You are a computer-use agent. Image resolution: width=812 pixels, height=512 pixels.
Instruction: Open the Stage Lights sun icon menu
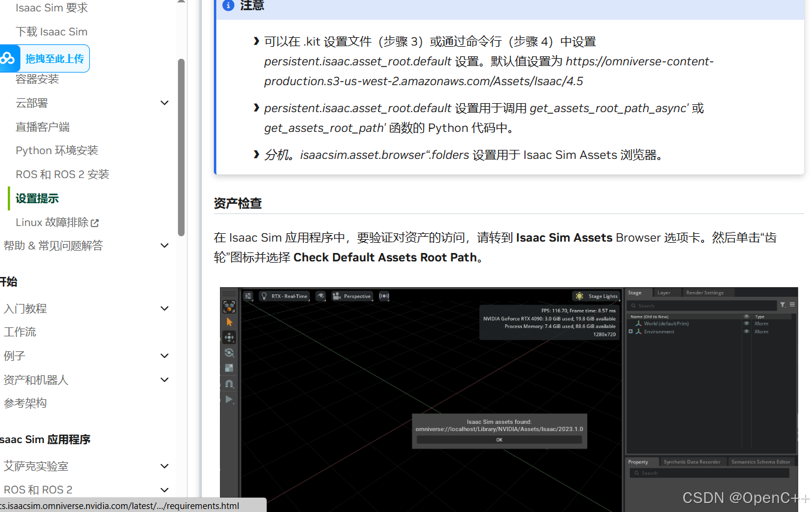(596, 296)
